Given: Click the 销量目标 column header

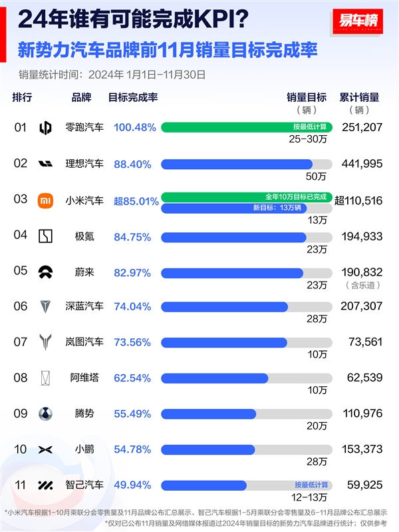Looking at the screenshot, I should click(307, 97).
